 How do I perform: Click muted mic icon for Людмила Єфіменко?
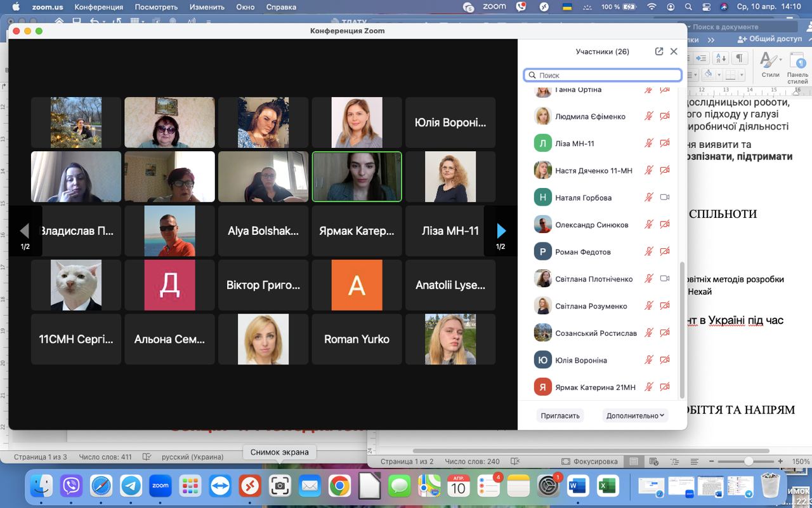[648, 116]
